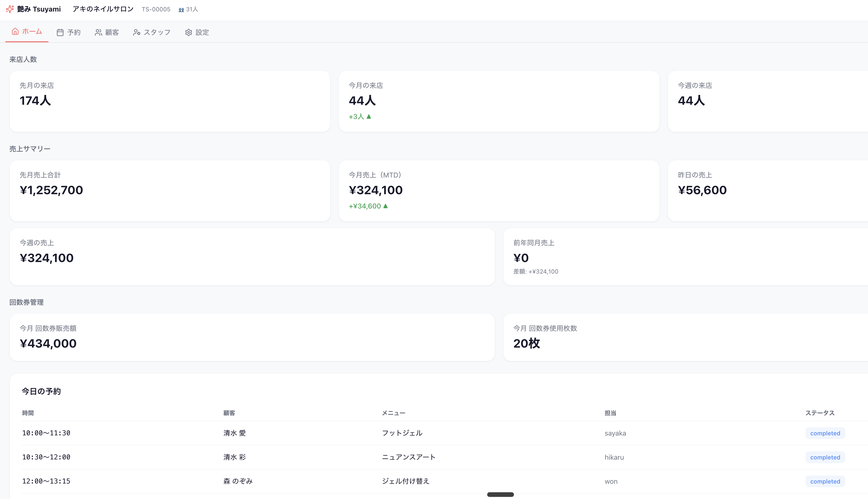This screenshot has height=499, width=868.
Task: Click the メニュー column header
Action: [x=394, y=413]
